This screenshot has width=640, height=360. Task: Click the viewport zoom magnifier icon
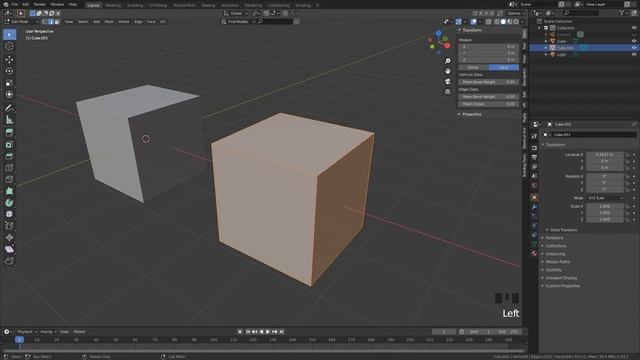coord(448,61)
